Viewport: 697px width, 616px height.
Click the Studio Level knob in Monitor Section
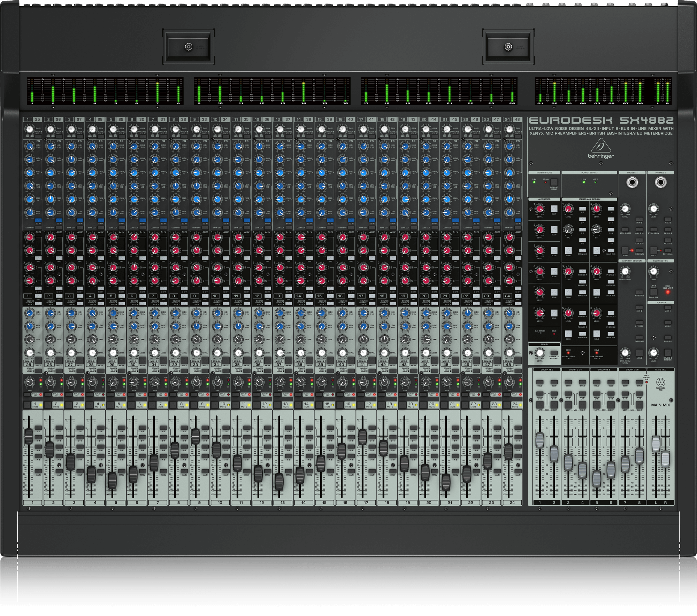pyautogui.click(x=625, y=272)
